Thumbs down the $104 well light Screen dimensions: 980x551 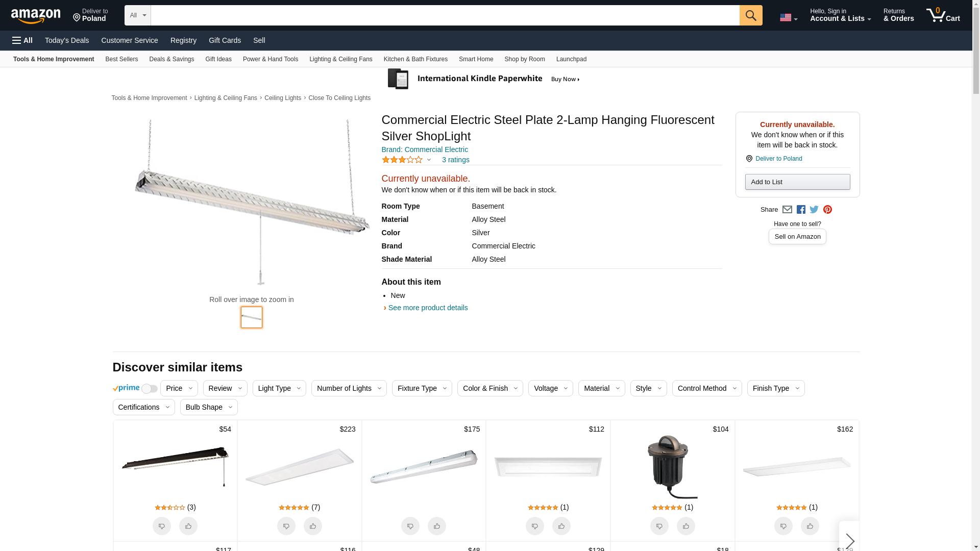[x=659, y=526]
